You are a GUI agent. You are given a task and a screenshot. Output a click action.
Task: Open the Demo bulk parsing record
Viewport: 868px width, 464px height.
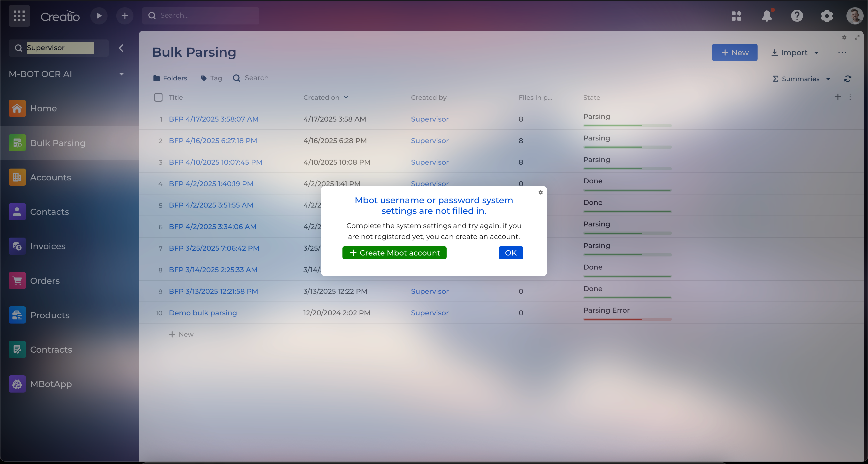click(203, 313)
